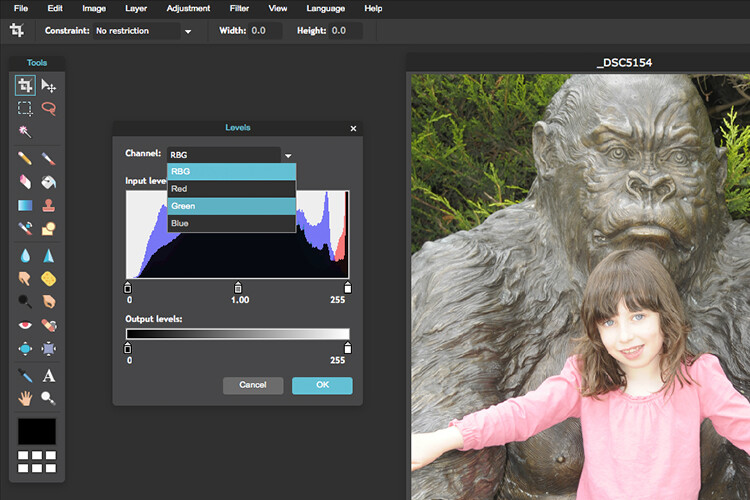Click the Levels histogram graph
Screen dimensions: 750x500
point(237,234)
